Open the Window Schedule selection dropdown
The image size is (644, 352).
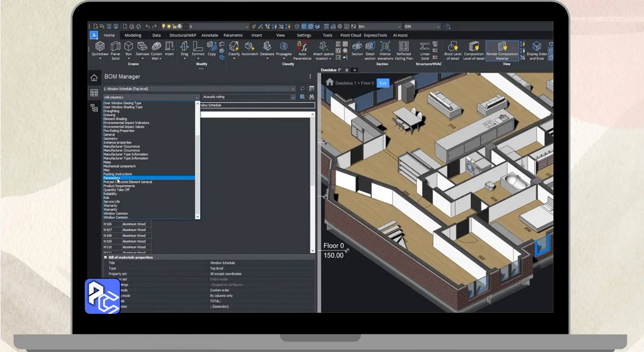click(293, 89)
